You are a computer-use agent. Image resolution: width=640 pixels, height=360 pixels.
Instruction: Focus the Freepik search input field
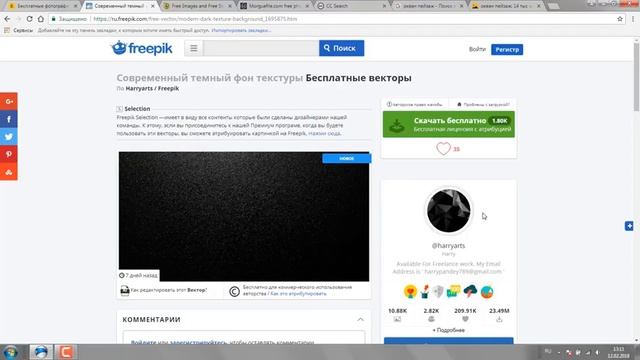pyautogui.click(x=261, y=48)
